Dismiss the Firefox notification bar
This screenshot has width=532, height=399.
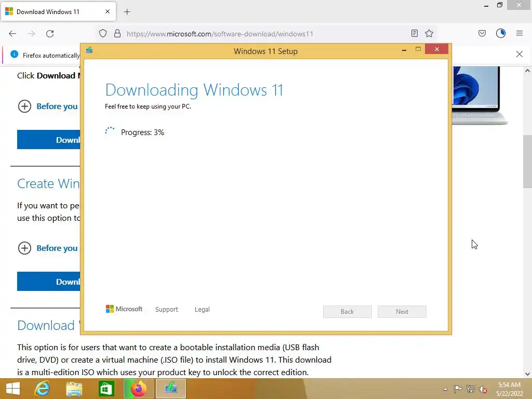[520, 54]
